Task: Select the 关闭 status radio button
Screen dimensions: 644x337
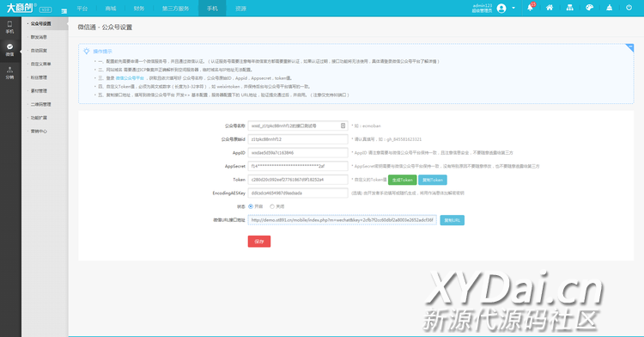Action: (x=272, y=206)
